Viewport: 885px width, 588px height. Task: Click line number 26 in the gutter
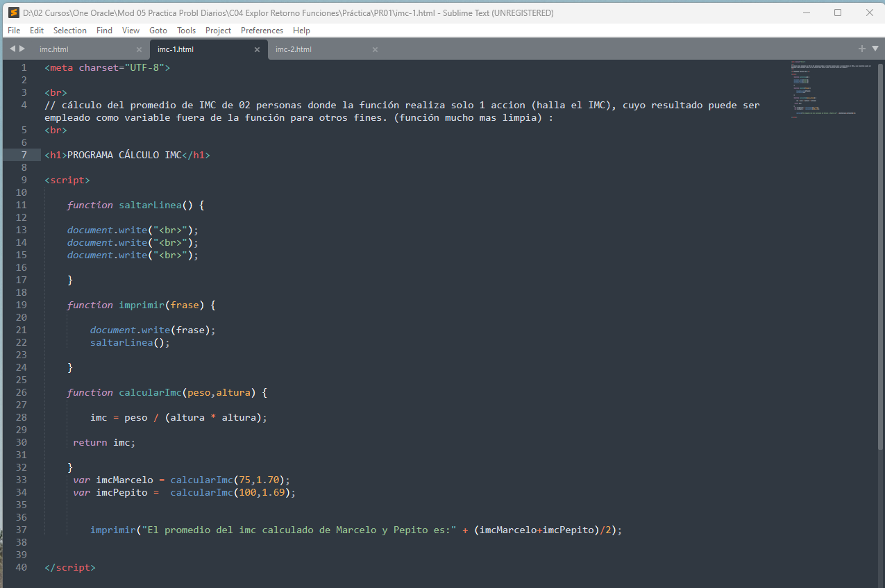(x=21, y=392)
